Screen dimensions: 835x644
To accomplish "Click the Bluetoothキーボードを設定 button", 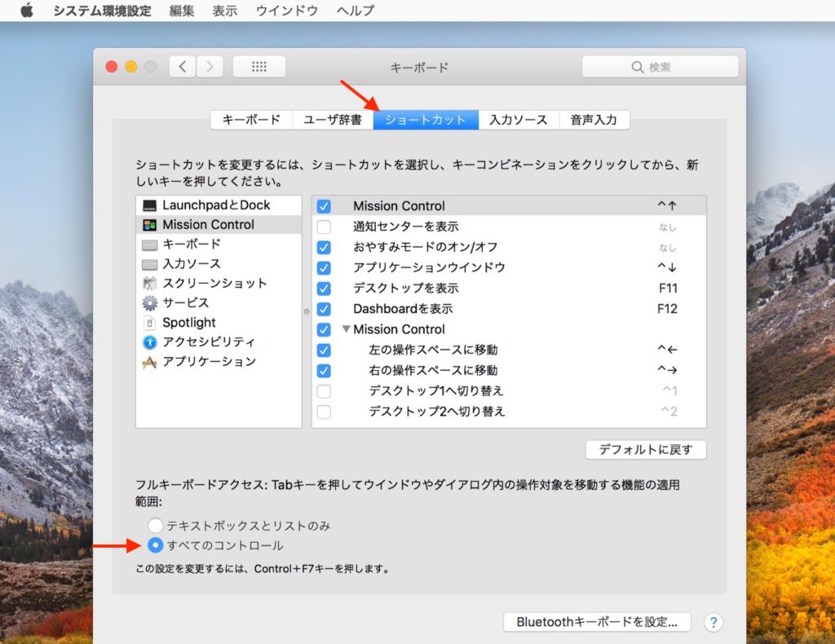I will coord(597,622).
